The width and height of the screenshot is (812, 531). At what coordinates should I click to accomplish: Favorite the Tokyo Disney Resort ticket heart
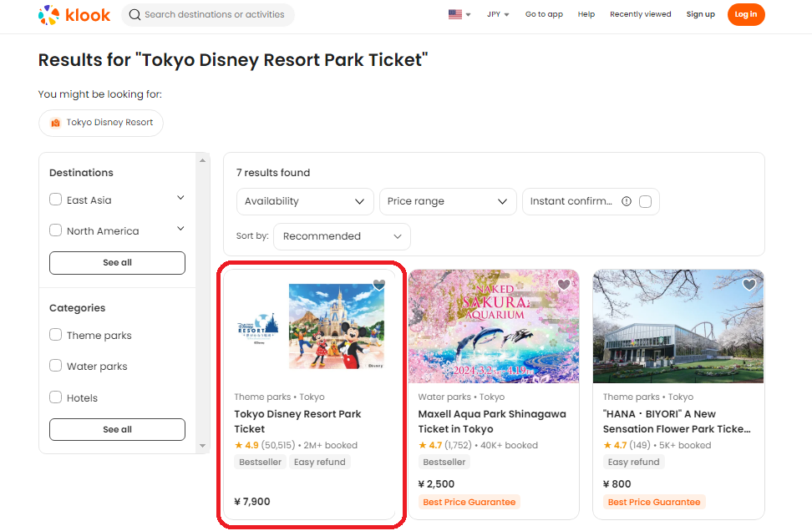click(x=379, y=285)
